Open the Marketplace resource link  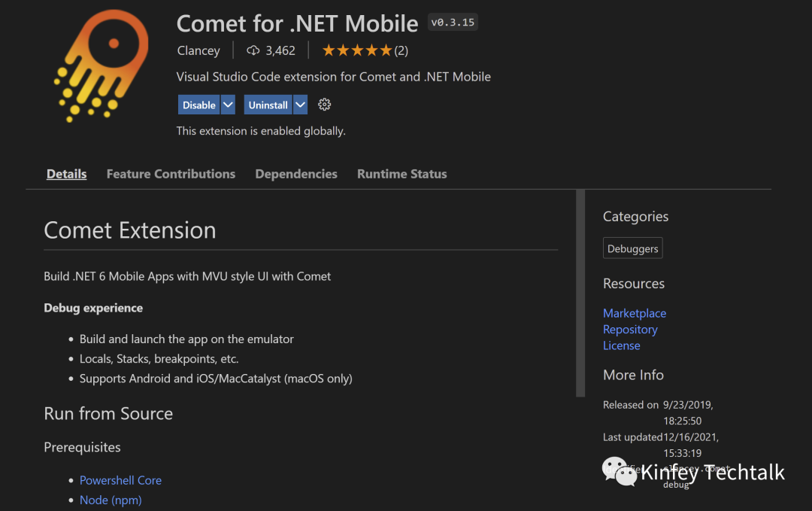[635, 313]
